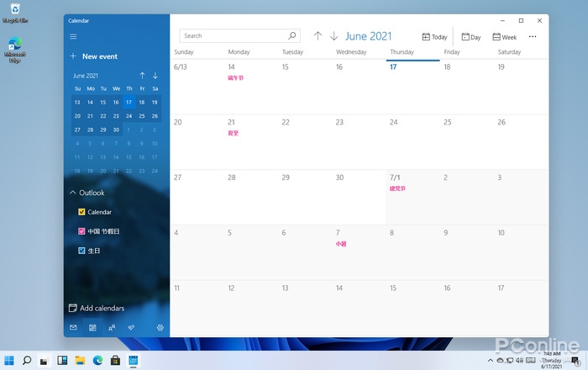Image resolution: width=588 pixels, height=370 pixels.
Task: Open taskbar clock showing 7:43 AM
Action: coord(552,360)
